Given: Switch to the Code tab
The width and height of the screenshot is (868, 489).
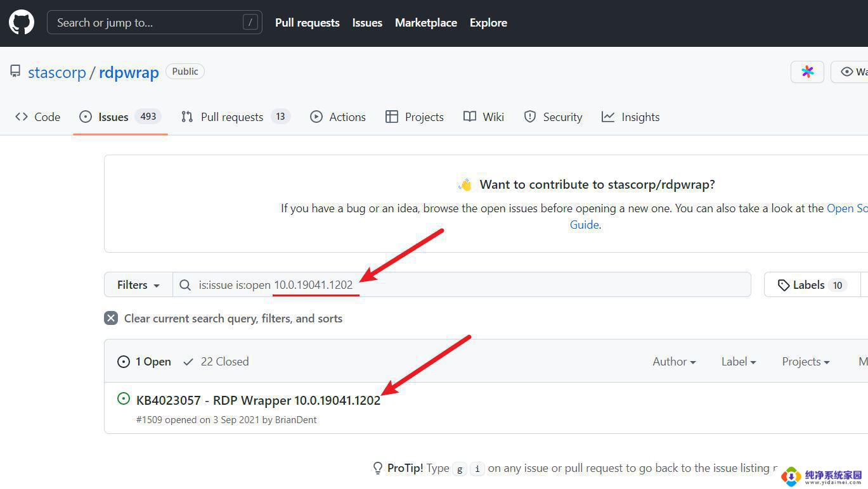Looking at the screenshot, I should tap(38, 117).
